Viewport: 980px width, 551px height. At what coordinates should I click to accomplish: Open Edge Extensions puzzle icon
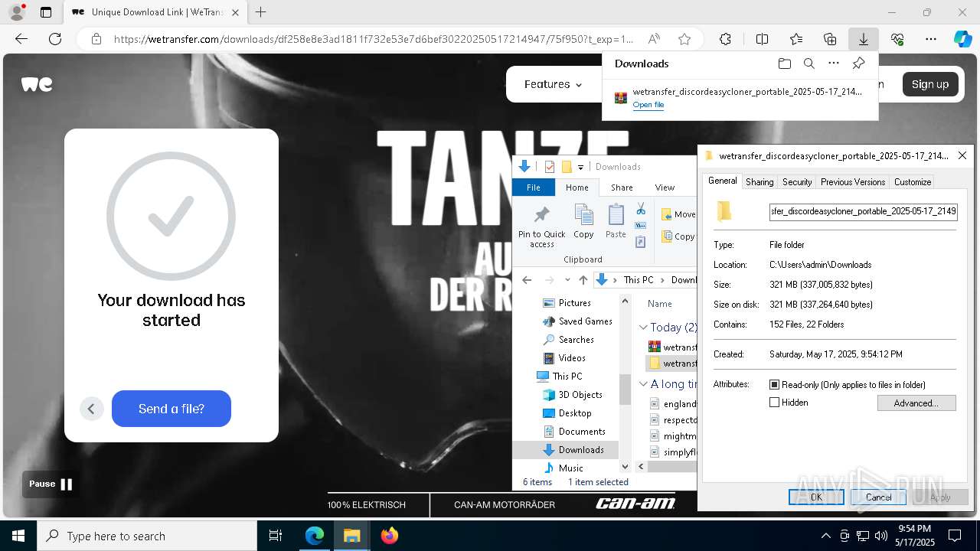725,39
